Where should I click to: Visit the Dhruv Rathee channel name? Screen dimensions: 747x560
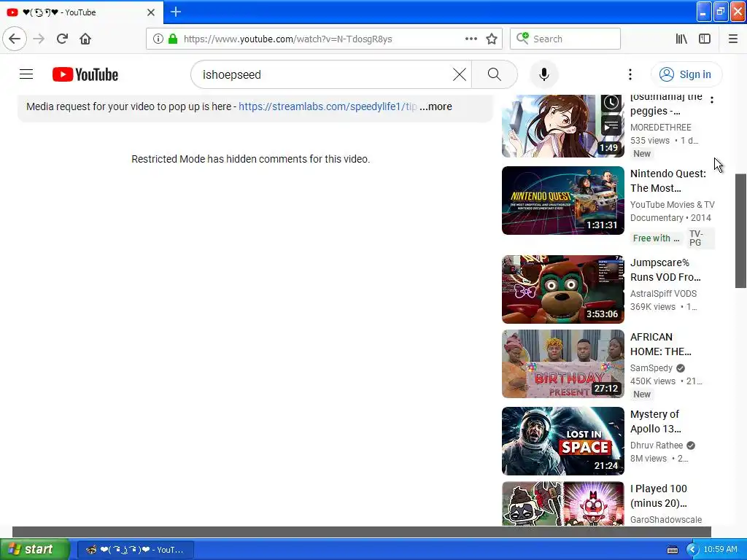[x=657, y=446]
